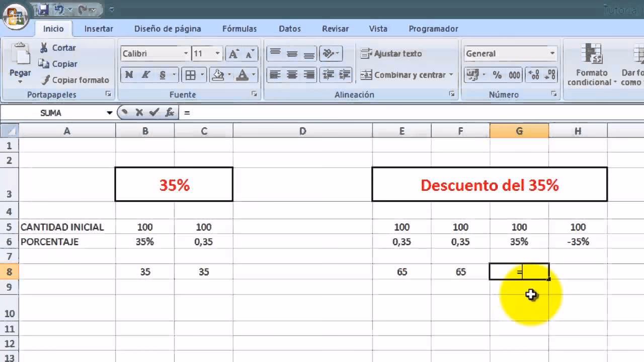Open the General number format dropdown
The height and width of the screenshot is (362, 644).
click(x=552, y=53)
